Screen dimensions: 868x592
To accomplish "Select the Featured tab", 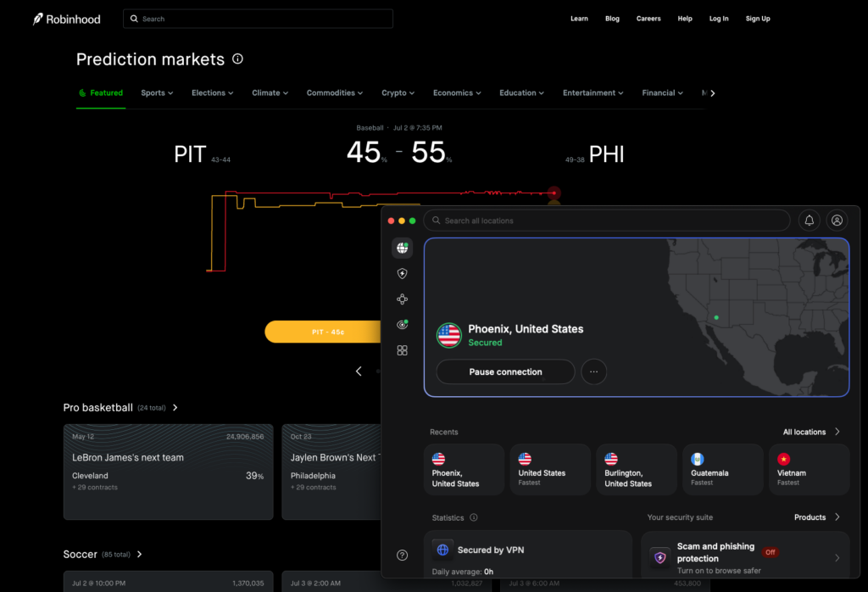I will point(101,93).
